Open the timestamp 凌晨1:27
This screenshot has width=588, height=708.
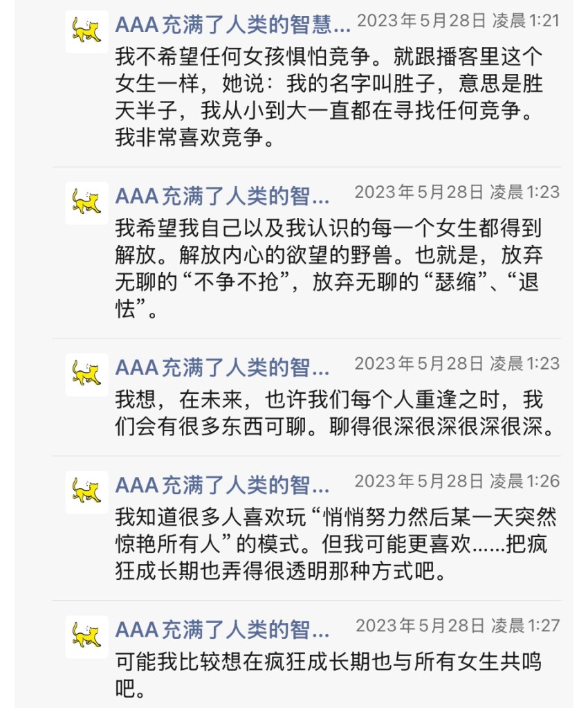pyautogui.click(x=457, y=626)
